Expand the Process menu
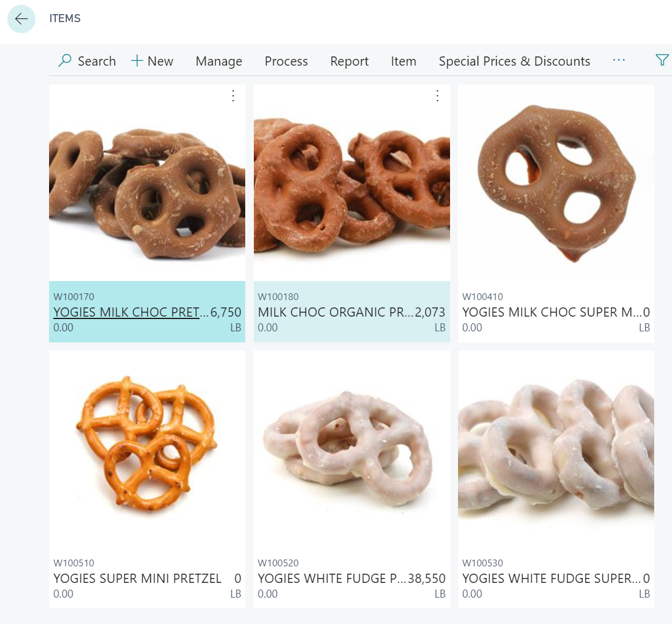This screenshot has height=624, width=672. 286,61
